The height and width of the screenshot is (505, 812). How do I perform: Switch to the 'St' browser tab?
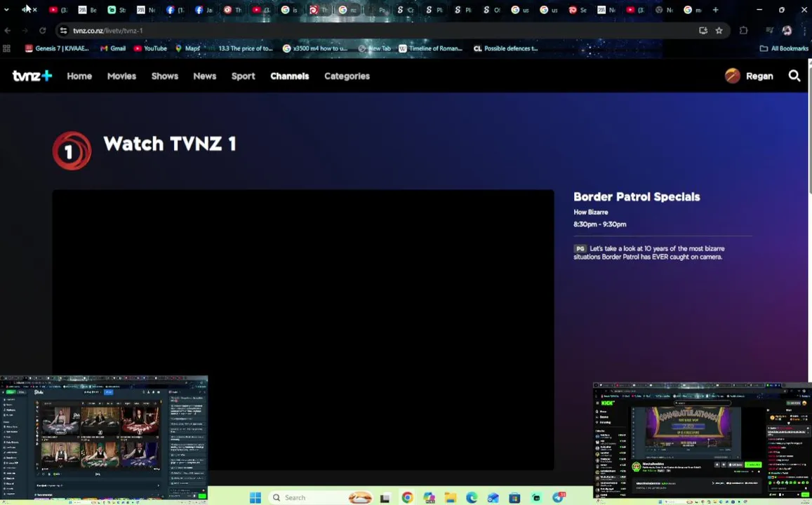[x=117, y=10]
